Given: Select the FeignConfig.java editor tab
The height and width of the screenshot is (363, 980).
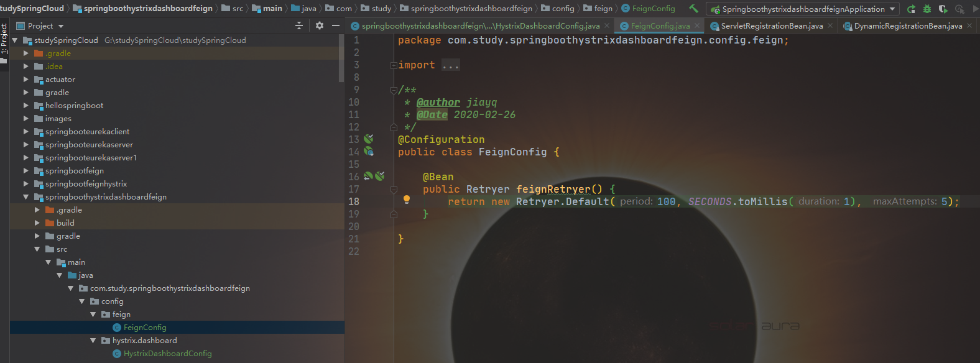Looking at the screenshot, I should pos(660,26).
